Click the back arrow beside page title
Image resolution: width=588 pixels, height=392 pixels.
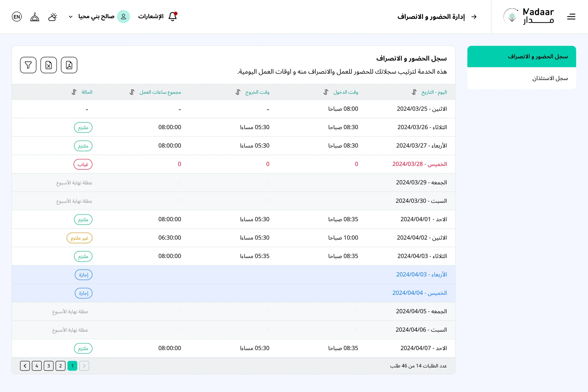tap(474, 17)
